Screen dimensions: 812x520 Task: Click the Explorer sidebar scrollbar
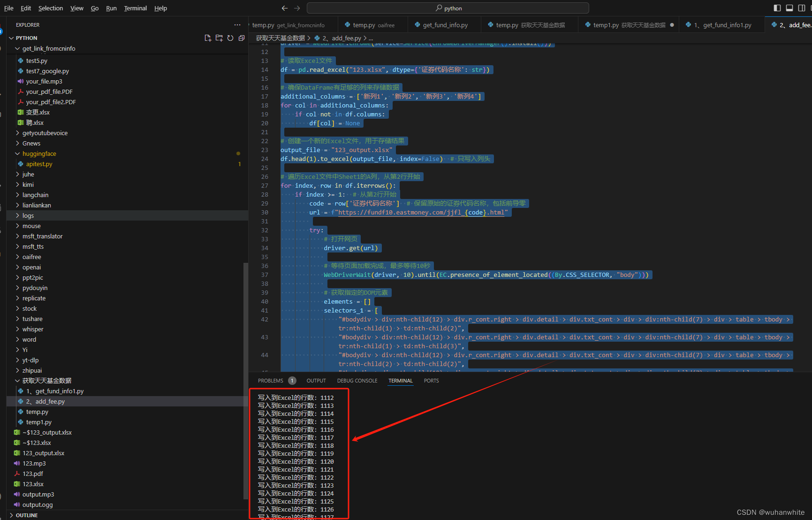245,380
